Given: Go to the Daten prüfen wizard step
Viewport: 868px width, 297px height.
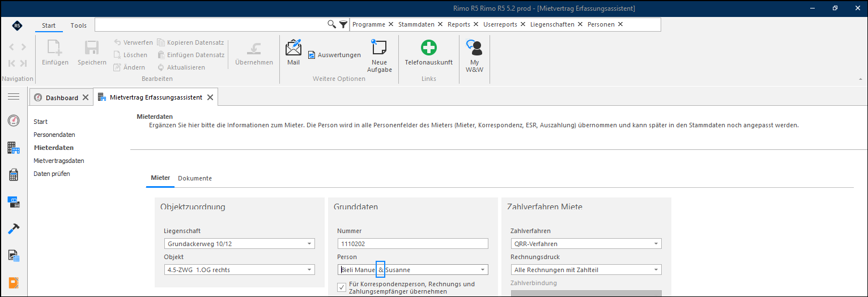Looking at the screenshot, I should click(52, 174).
